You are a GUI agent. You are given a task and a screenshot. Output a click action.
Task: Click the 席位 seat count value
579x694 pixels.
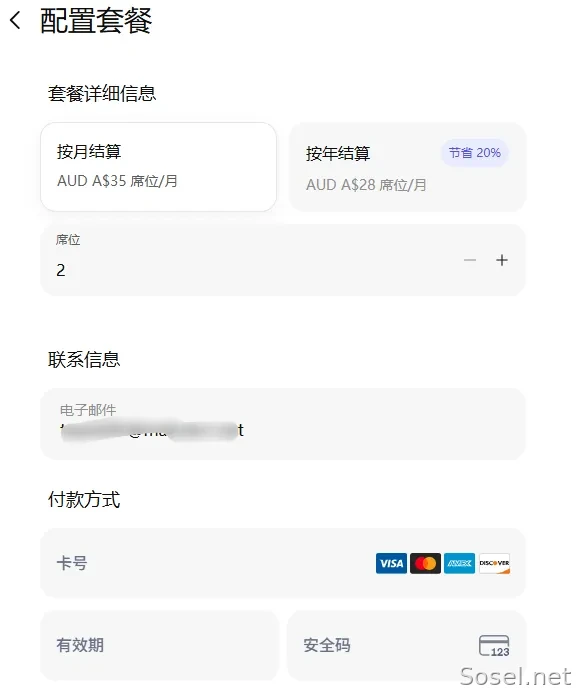point(61,270)
